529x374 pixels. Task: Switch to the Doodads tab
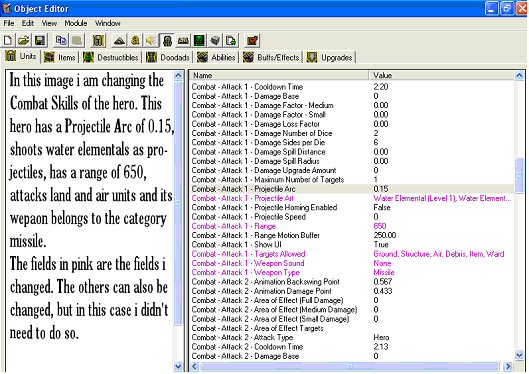(x=168, y=58)
